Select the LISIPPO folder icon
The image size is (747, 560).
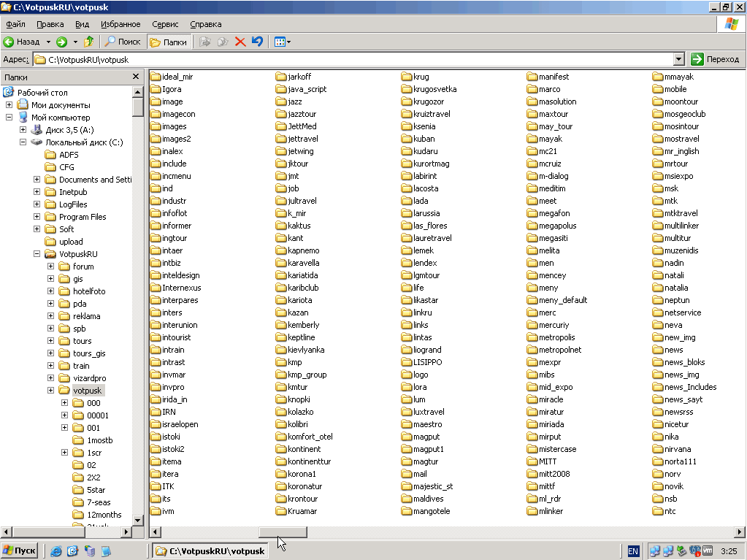[x=407, y=362]
